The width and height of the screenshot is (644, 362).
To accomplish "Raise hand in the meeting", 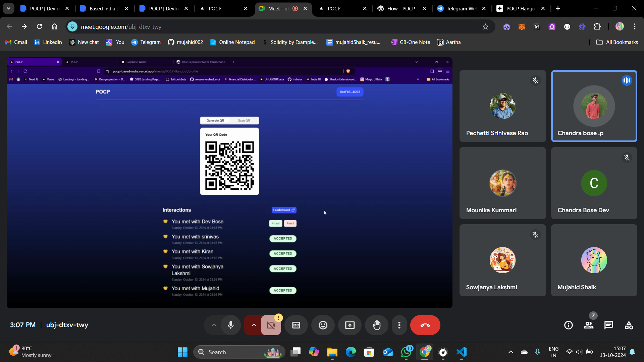I will [377, 325].
